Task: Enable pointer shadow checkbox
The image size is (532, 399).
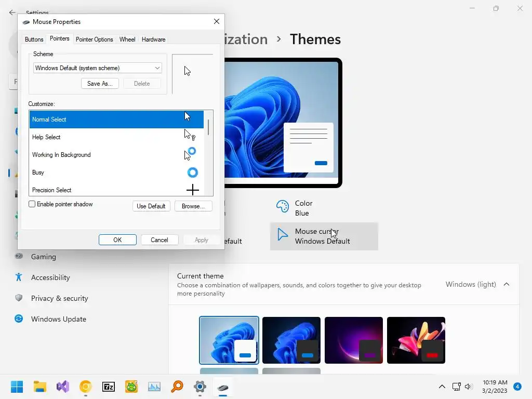Action: [x=32, y=204]
